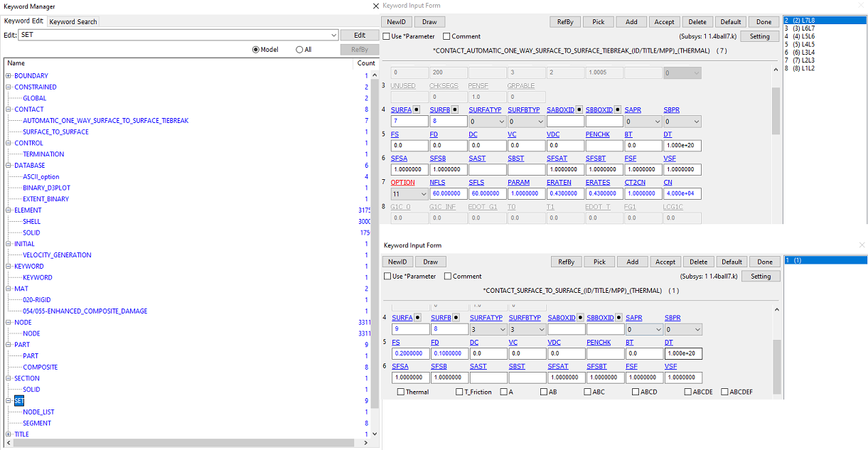Select the COMPOSITE entry under PART
This screenshot has width=868, height=450.
(41, 368)
